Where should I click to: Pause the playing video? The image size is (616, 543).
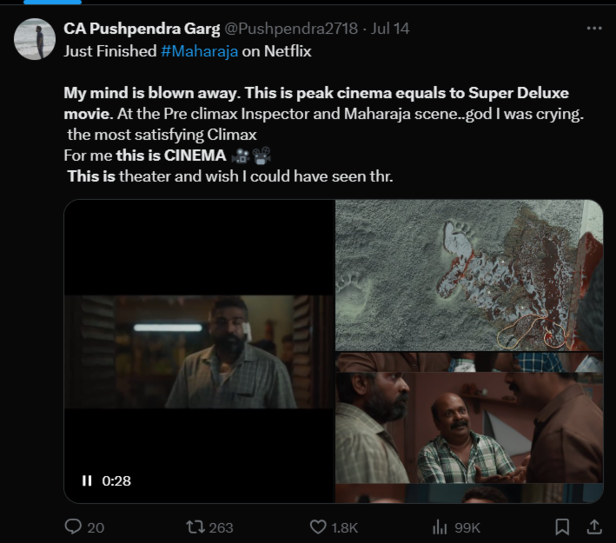[87, 481]
